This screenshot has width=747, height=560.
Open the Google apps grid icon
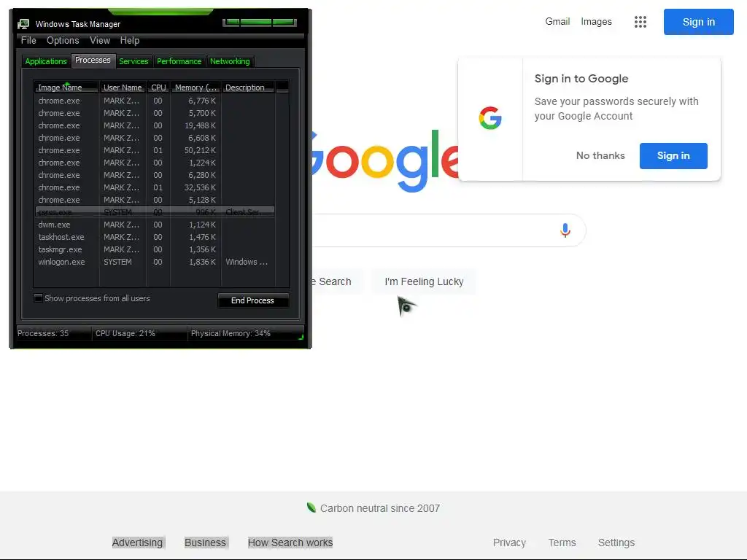pos(640,22)
